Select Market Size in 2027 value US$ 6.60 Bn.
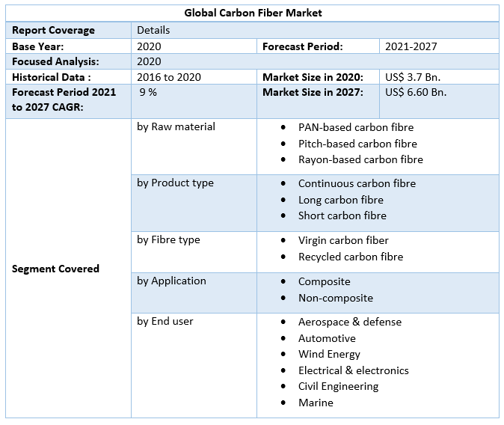This screenshot has height=425, width=504. (416, 92)
